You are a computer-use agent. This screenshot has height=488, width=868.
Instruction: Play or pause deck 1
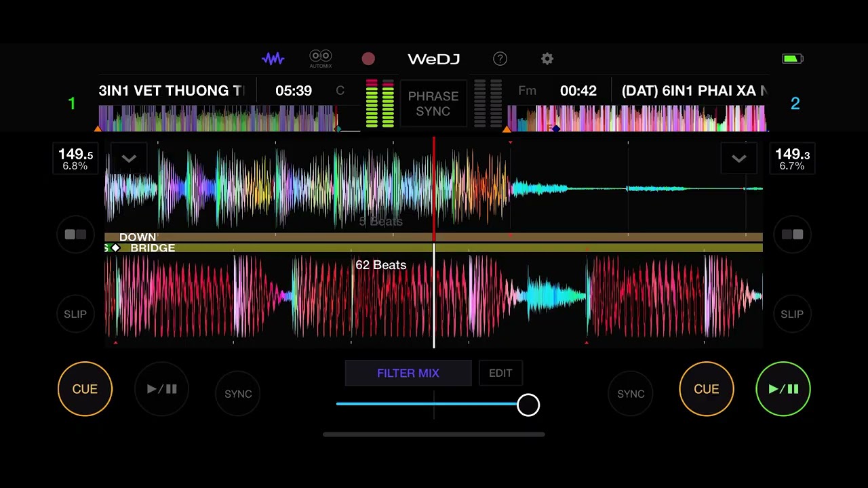click(162, 389)
